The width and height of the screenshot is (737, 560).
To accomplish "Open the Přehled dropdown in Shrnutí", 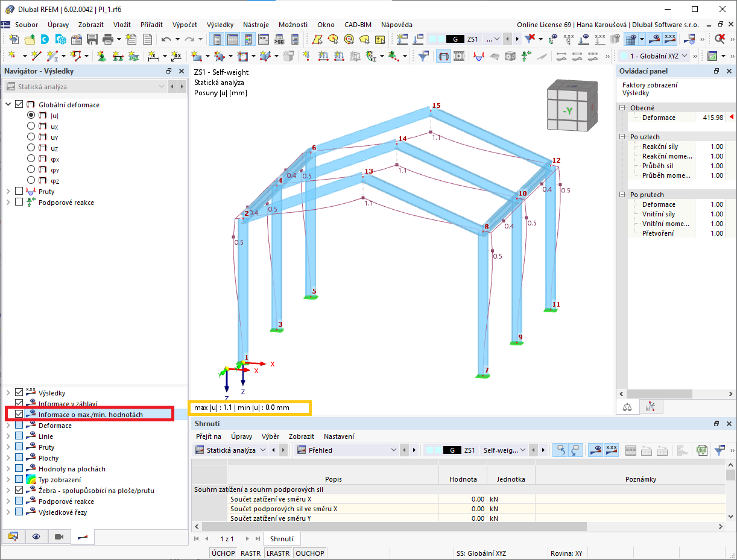I will click(x=347, y=450).
